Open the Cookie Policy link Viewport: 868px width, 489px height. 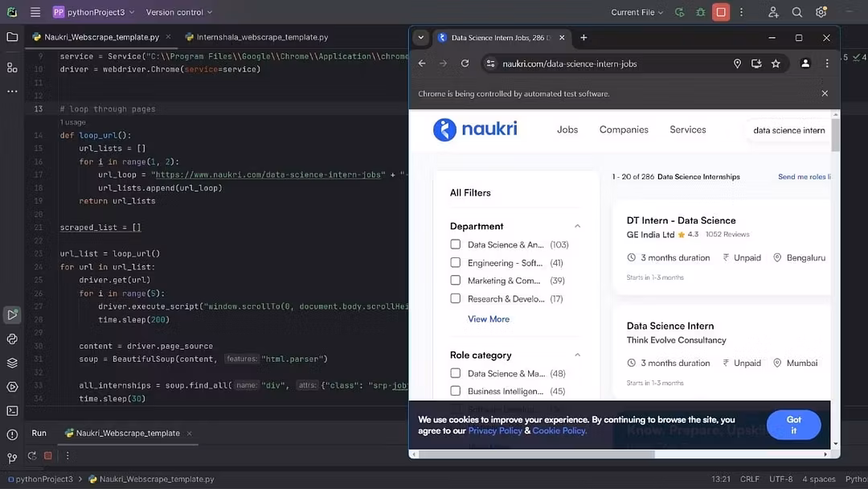pyautogui.click(x=559, y=431)
